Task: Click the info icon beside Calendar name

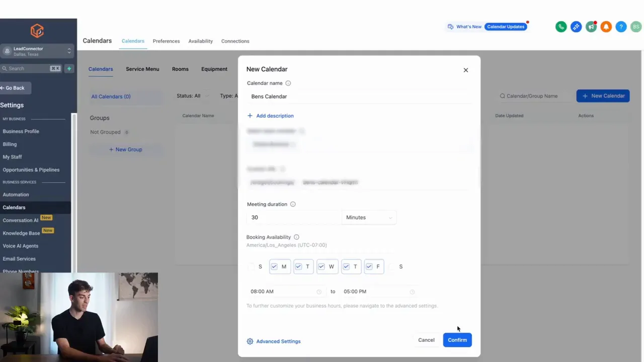Action: [288, 83]
